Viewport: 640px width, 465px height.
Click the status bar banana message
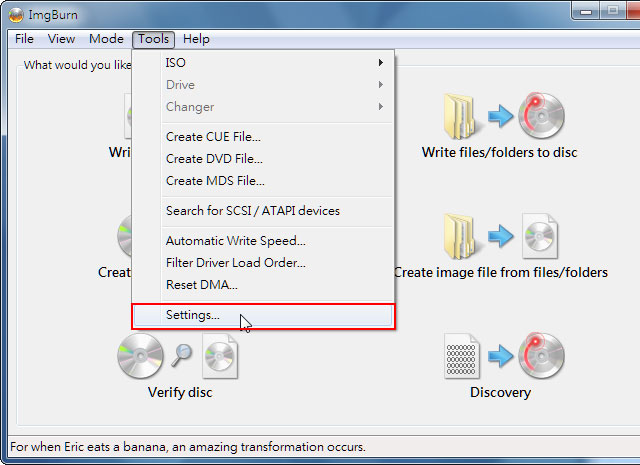coord(188,447)
